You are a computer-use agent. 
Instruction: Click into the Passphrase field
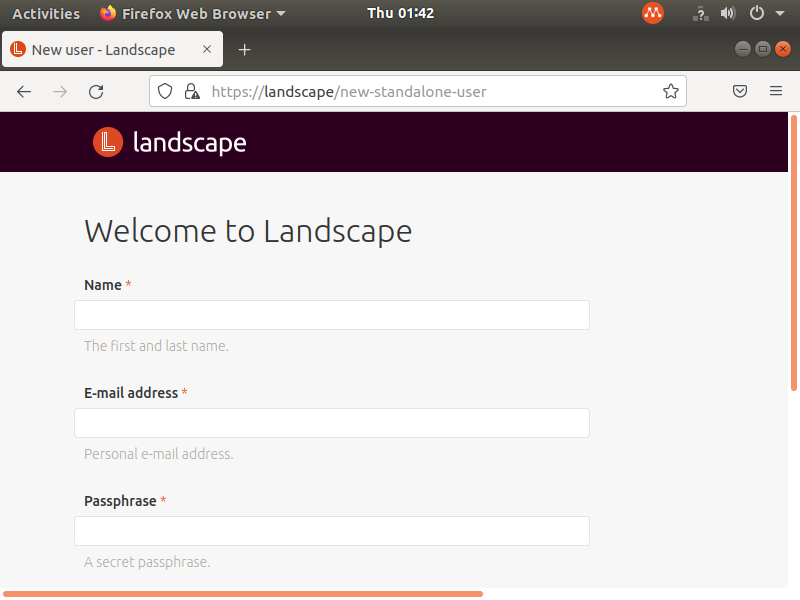coord(332,531)
